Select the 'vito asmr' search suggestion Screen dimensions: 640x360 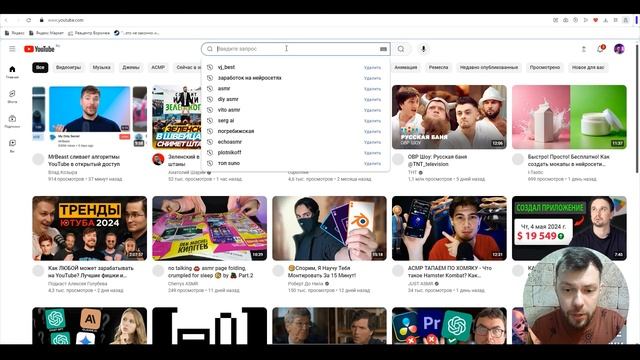click(295, 110)
